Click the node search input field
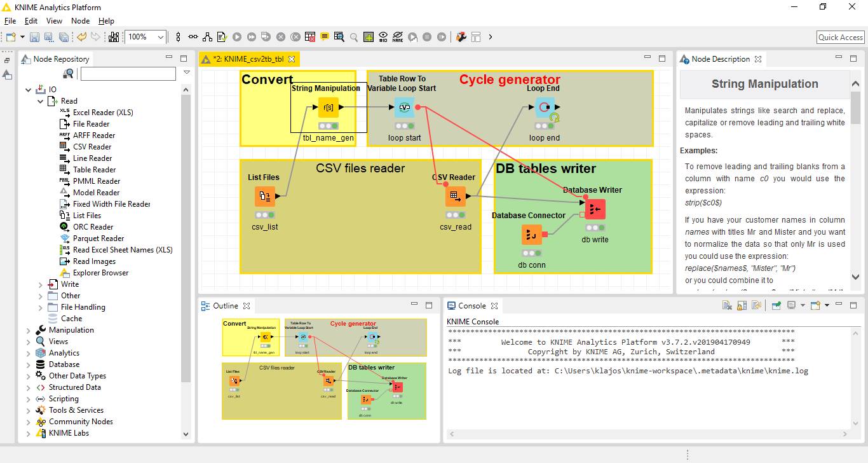 (127, 73)
